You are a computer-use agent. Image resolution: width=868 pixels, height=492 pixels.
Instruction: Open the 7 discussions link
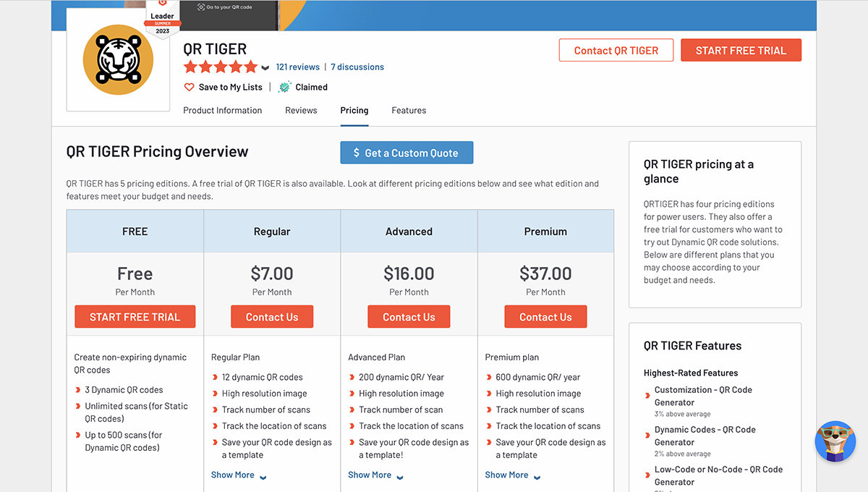pos(357,67)
